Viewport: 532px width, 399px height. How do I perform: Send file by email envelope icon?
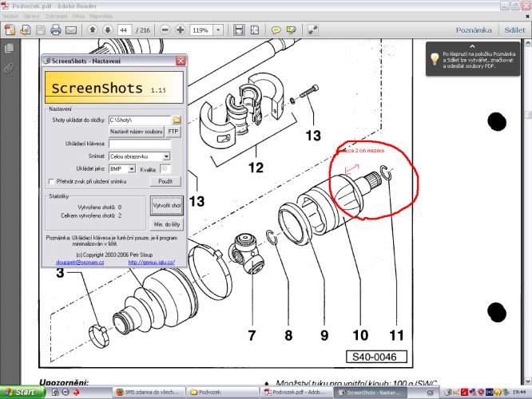(71, 30)
